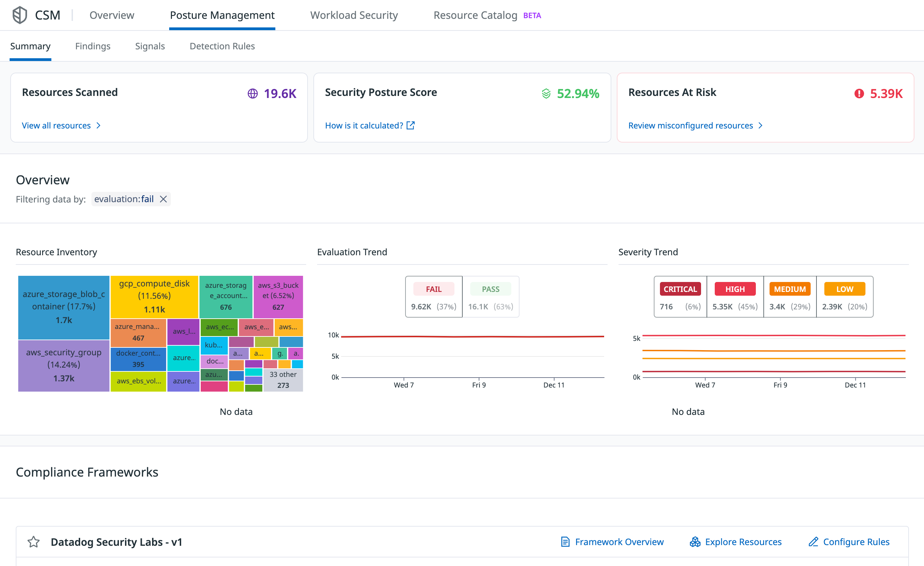This screenshot has height=566, width=924.
Task: Star the Datadog Security Labs framework
Action: click(33, 542)
